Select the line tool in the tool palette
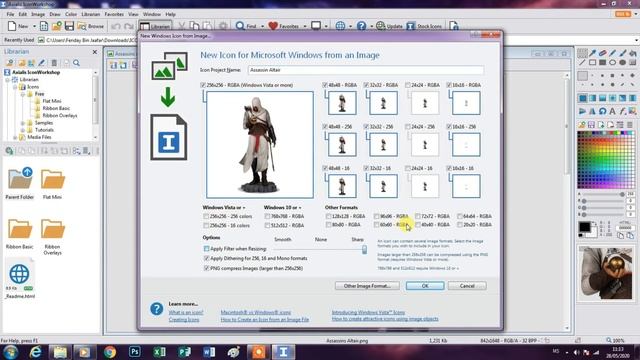 [582, 63]
